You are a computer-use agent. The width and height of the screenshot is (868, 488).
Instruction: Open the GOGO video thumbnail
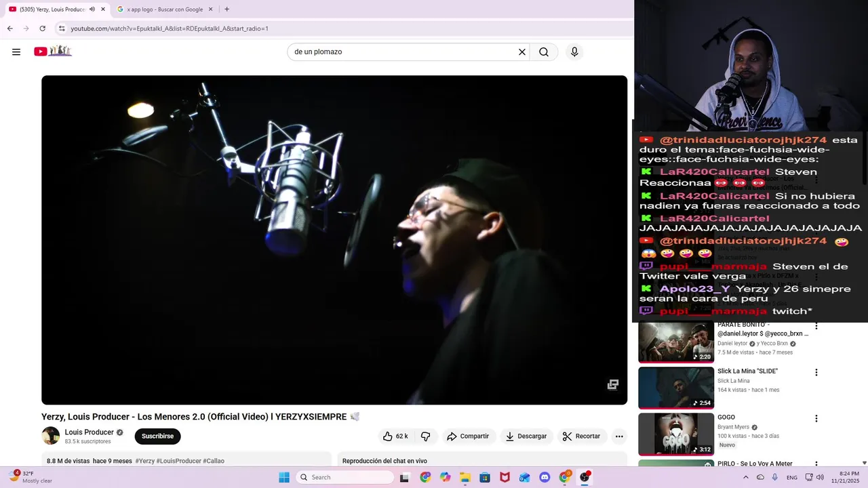click(x=676, y=434)
